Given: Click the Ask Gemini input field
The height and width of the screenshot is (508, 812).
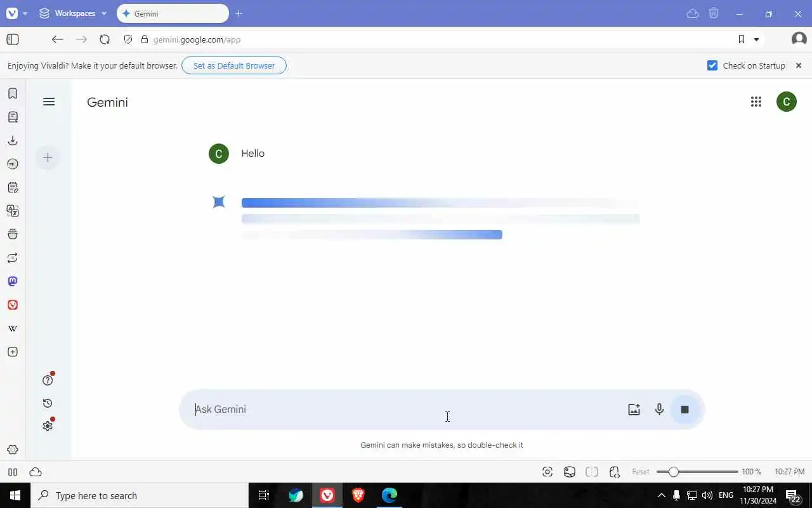Looking at the screenshot, I should (406, 409).
